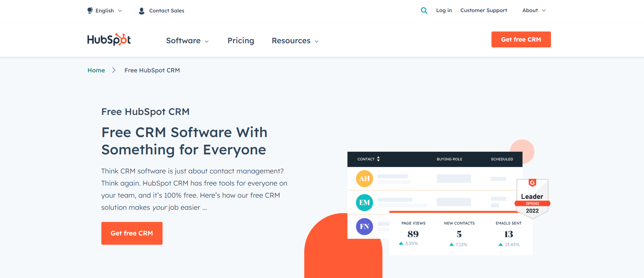Image resolution: width=644 pixels, height=278 pixels.
Task: Click the AH contact avatar
Action: (x=365, y=179)
